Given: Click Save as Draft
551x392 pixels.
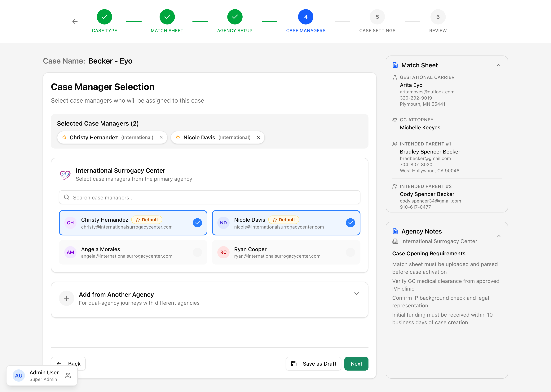Looking at the screenshot, I should point(313,363).
